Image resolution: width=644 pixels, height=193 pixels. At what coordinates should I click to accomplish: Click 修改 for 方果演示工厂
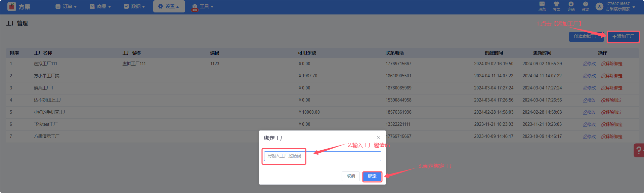(x=590, y=137)
